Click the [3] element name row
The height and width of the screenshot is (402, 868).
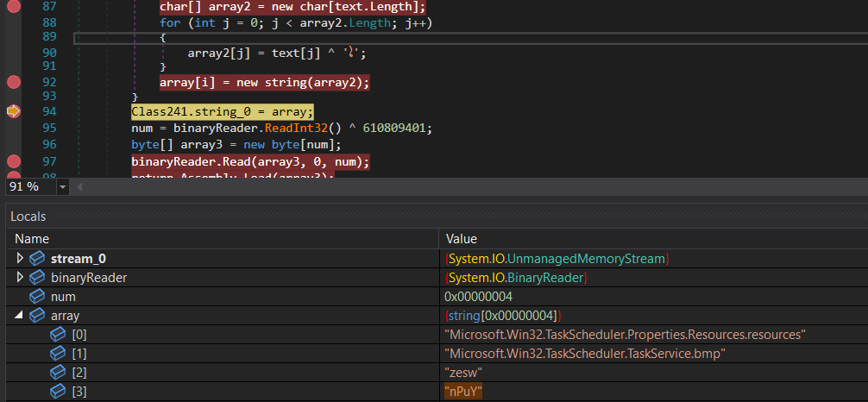pyautogui.click(x=79, y=392)
